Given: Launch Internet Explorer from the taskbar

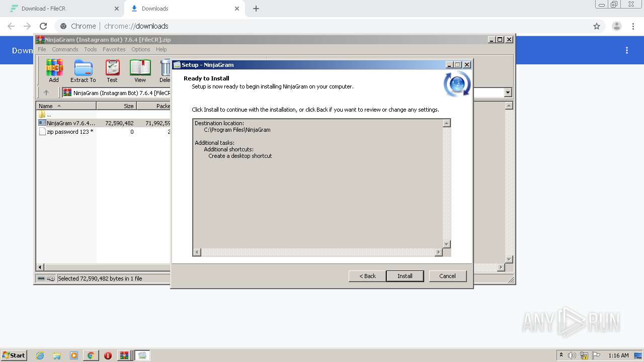Looking at the screenshot, I should pyautogui.click(x=40, y=355).
